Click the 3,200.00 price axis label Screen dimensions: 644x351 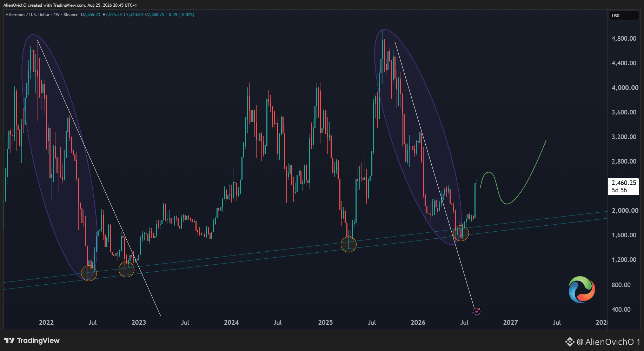[624, 137]
